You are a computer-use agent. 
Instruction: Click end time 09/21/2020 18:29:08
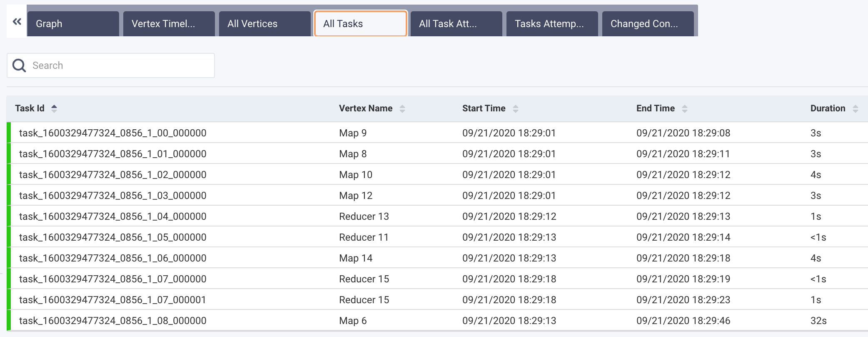coord(683,133)
